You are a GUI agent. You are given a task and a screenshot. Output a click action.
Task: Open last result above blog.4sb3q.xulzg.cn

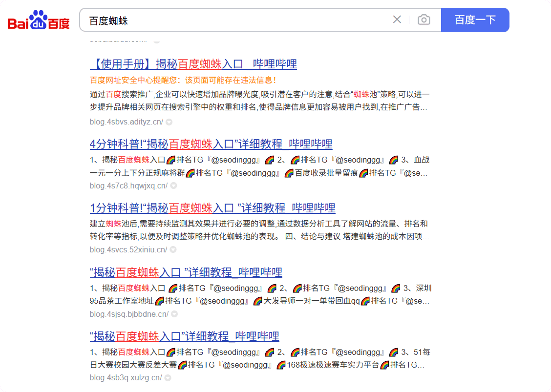[x=185, y=336]
